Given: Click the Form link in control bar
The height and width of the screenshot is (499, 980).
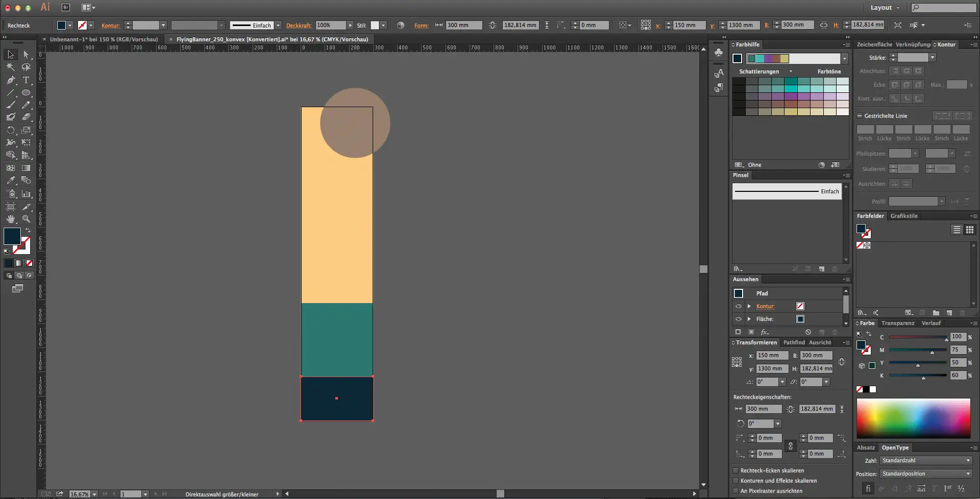Looking at the screenshot, I should (421, 26).
